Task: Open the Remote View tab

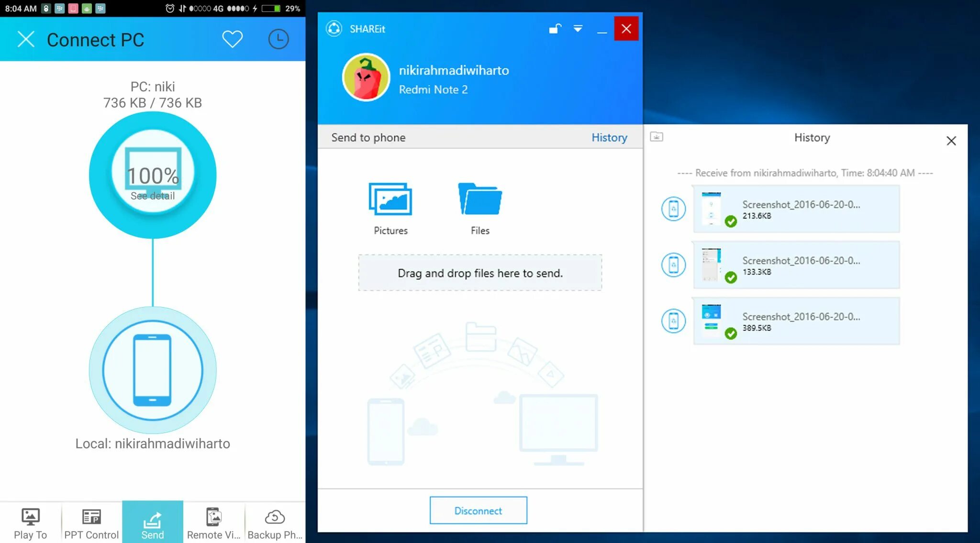Action: tap(213, 523)
